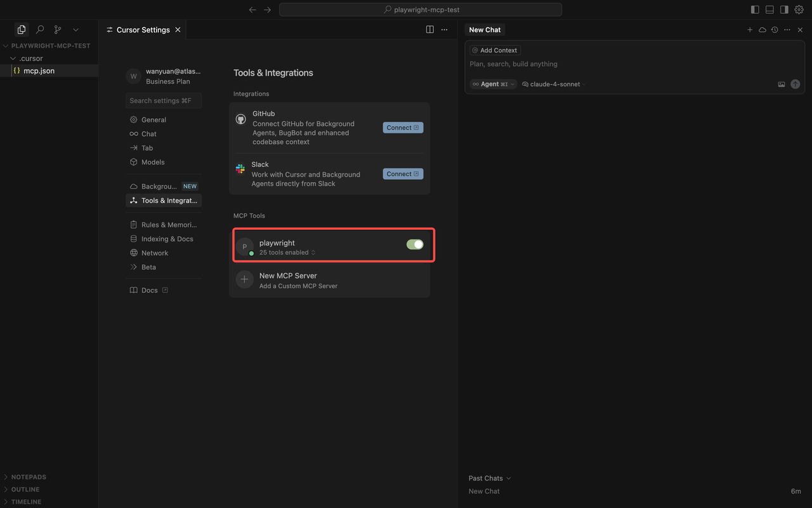Attach an image to the chat
Screen dimensions: 812x508
point(782,84)
